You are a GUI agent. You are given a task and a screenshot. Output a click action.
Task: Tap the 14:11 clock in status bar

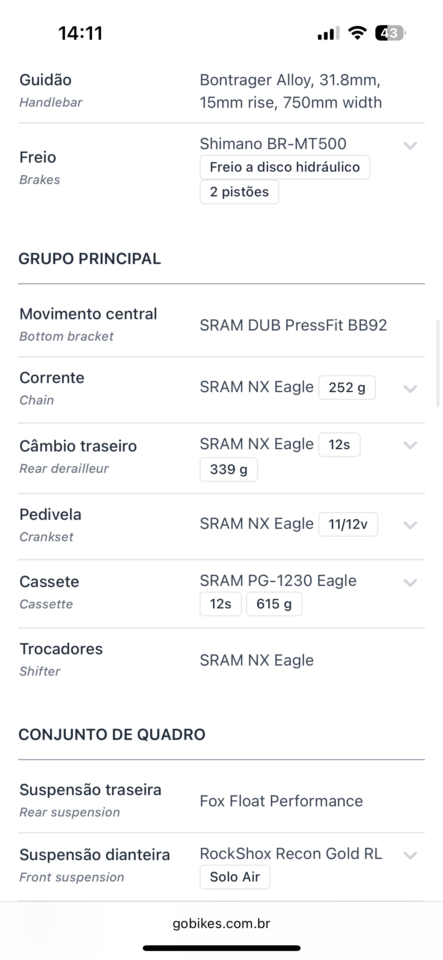tap(80, 33)
